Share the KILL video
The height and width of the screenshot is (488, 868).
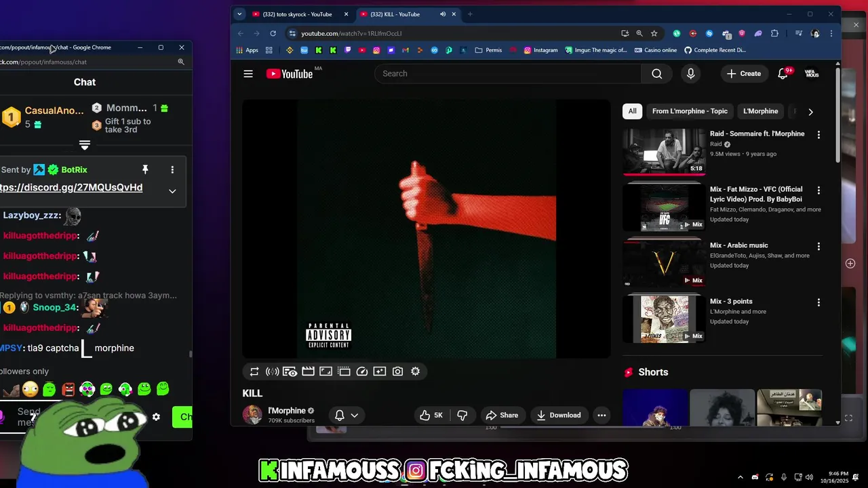click(502, 415)
